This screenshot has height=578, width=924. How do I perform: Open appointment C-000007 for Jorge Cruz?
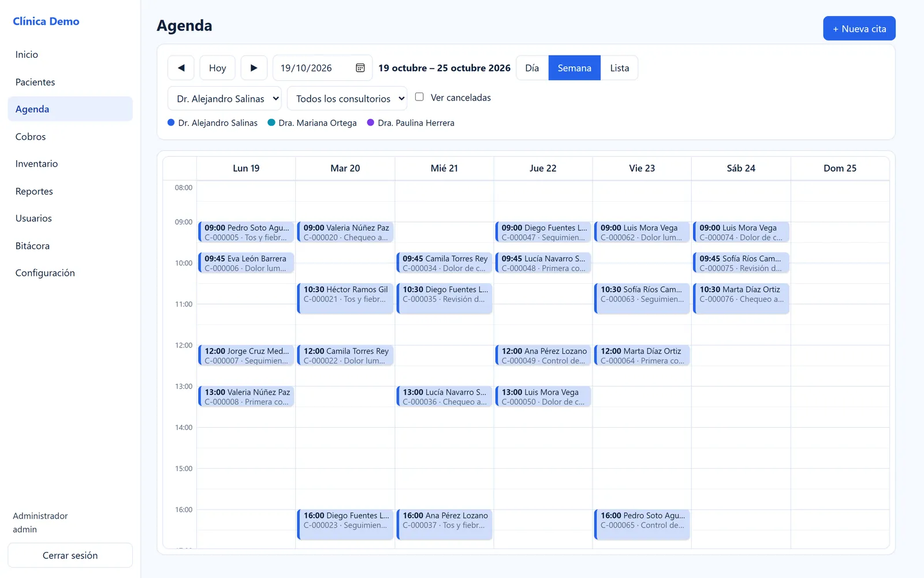(246, 355)
